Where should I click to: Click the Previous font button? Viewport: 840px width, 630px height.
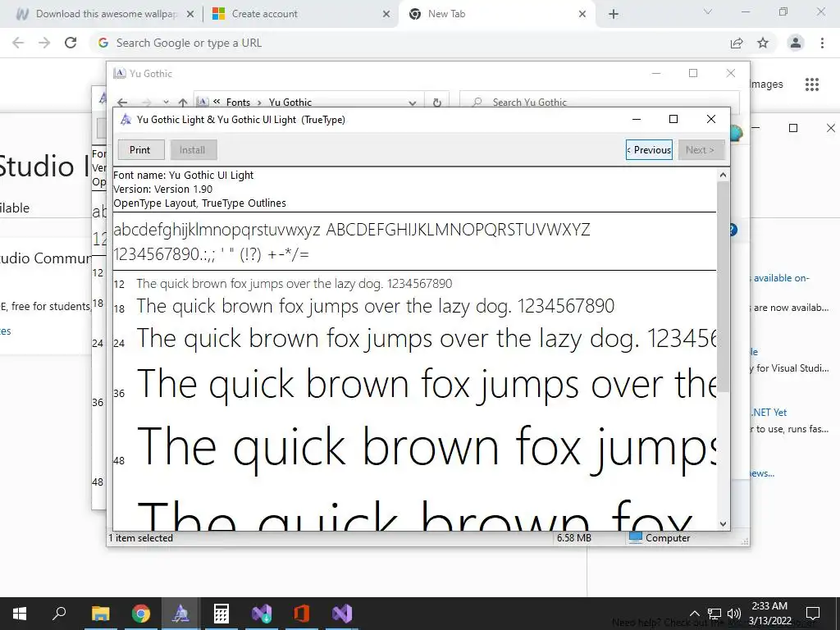coord(649,150)
